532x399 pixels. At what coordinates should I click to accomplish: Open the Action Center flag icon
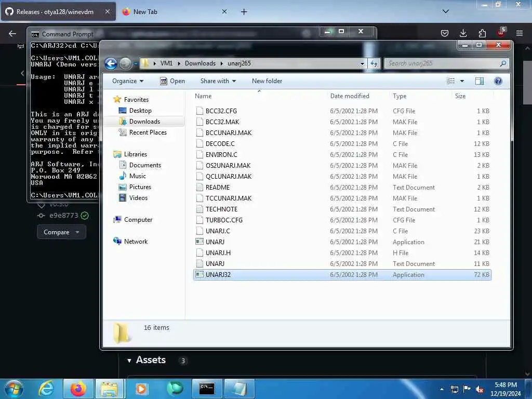click(x=467, y=389)
